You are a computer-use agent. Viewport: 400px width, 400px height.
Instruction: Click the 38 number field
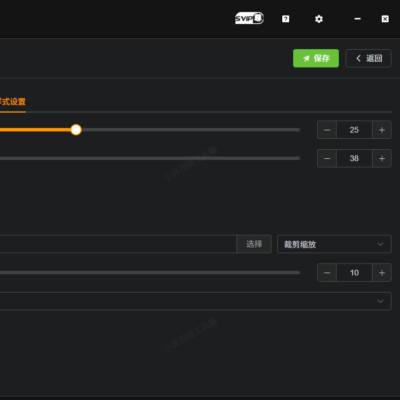(354, 158)
